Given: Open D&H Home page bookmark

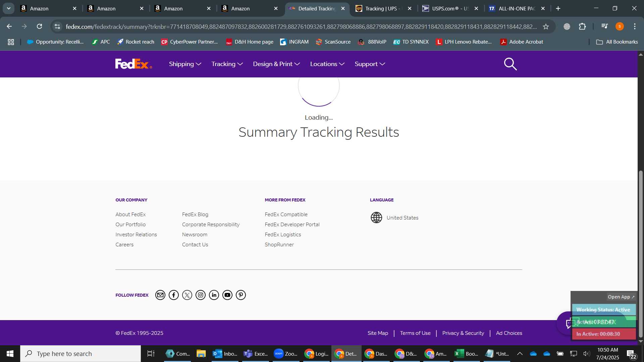Looking at the screenshot, I should pyautogui.click(x=250, y=42).
